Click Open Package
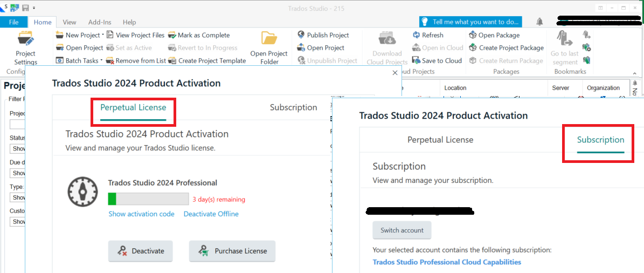The image size is (644, 273). pos(494,35)
